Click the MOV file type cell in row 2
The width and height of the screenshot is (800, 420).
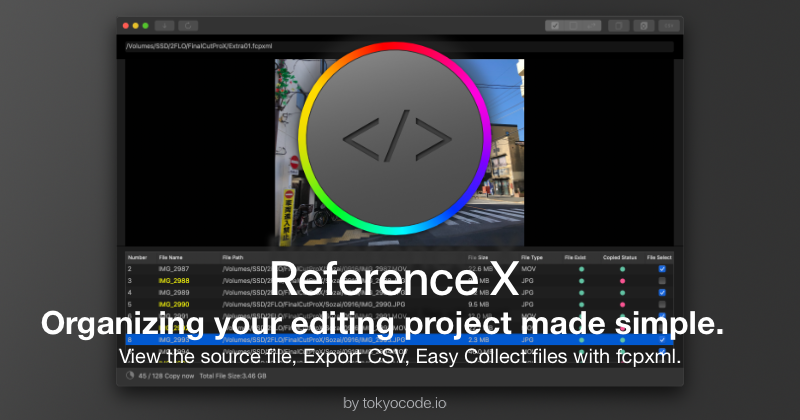529,269
